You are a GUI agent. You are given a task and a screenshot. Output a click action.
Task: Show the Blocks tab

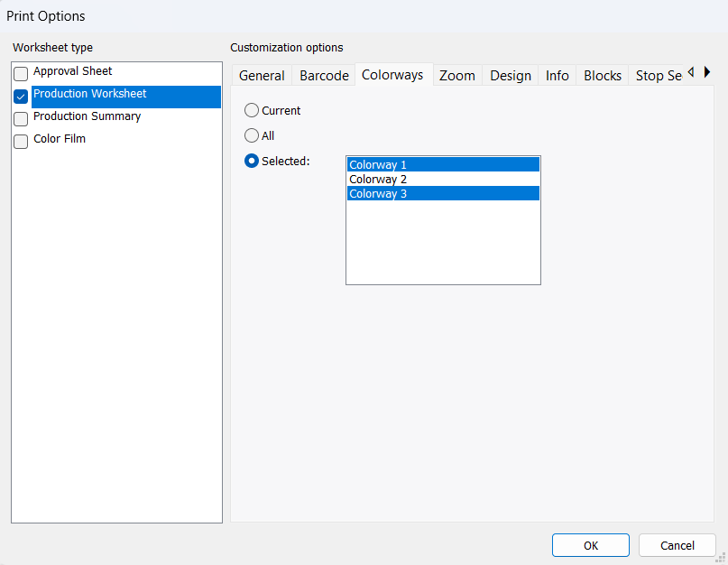[x=603, y=76]
